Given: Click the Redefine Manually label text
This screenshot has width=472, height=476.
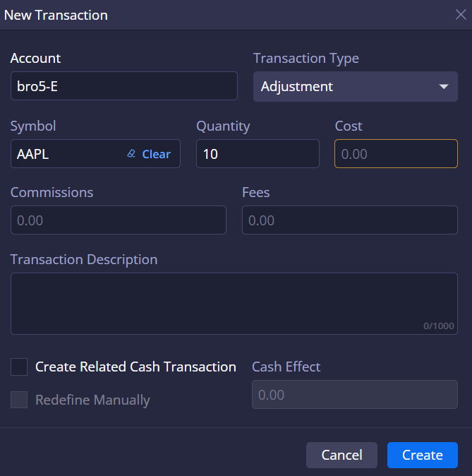Looking at the screenshot, I should tap(92, 400).
